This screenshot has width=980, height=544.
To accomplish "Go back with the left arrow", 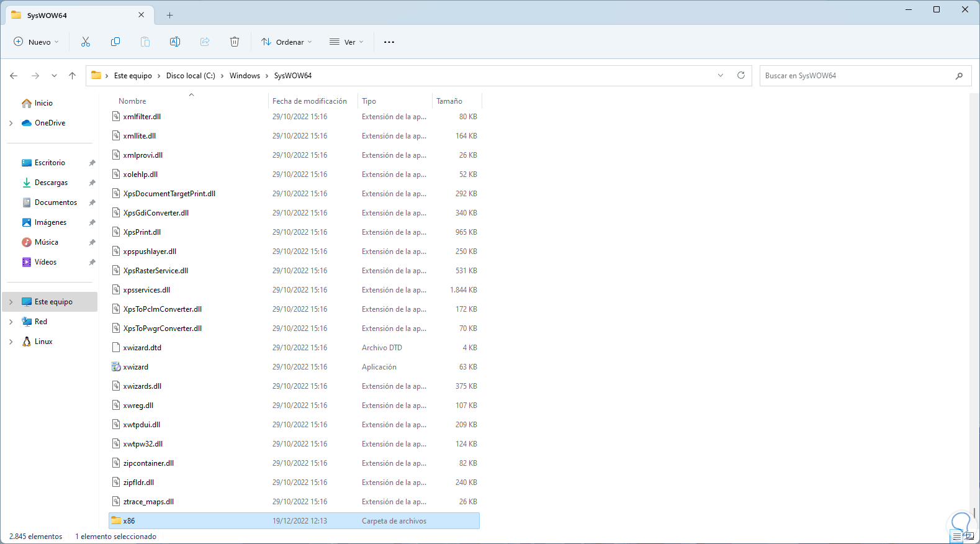I will pos(14,76).
